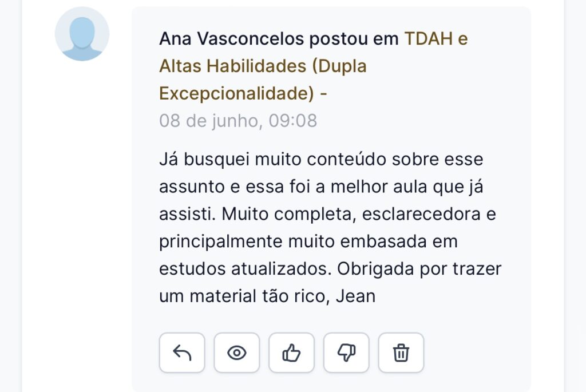Delete the comment using trash icon
586x392 pixels.
(401, 353)
